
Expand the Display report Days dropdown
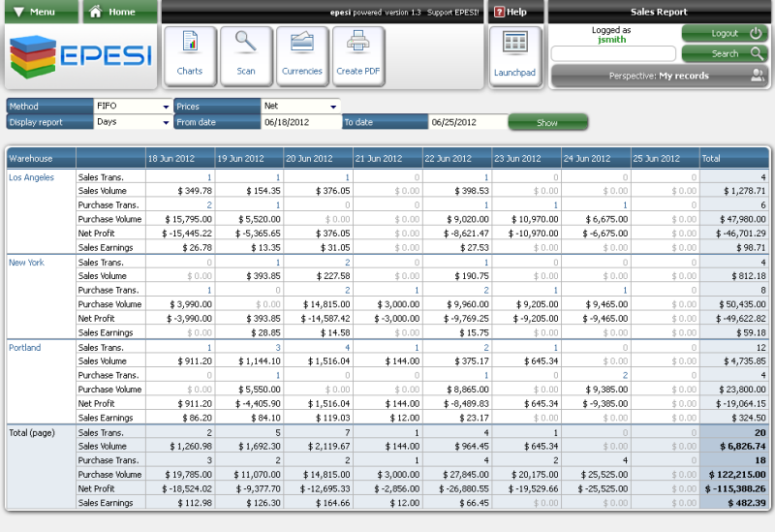point(133,122)
